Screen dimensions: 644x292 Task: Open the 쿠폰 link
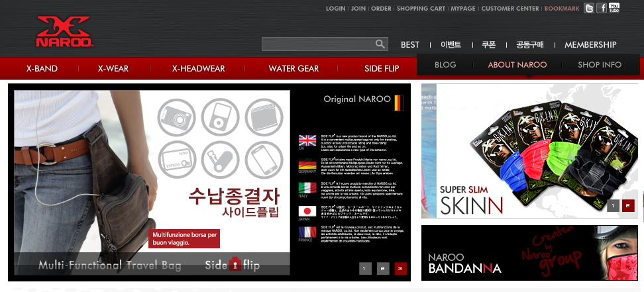coord(489,44)
